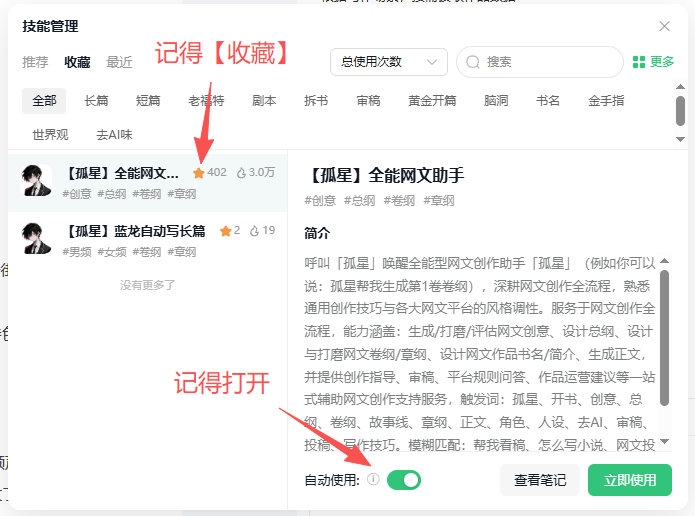The width and height of the screenshot is (695, 516).
Task: Select the 世界观 category filter
Action: coord(50,134)
